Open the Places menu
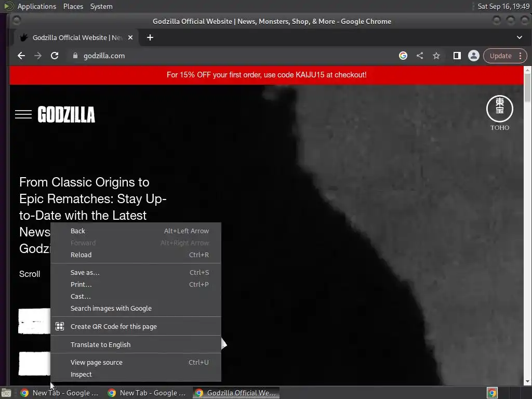 click(73, 6)
